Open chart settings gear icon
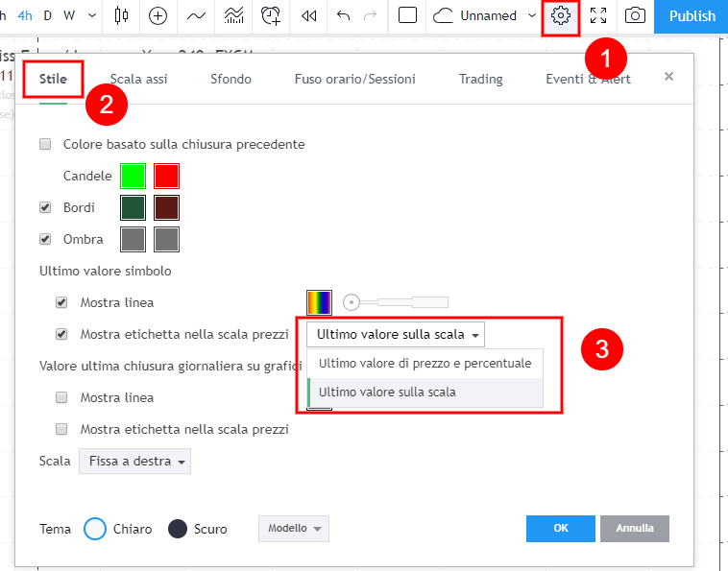Viewport: 728px width, 571px height. 560,15
